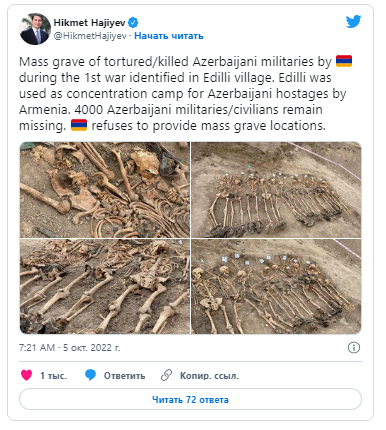
Task: Click the blue verified badge
Action: point(133,23)
